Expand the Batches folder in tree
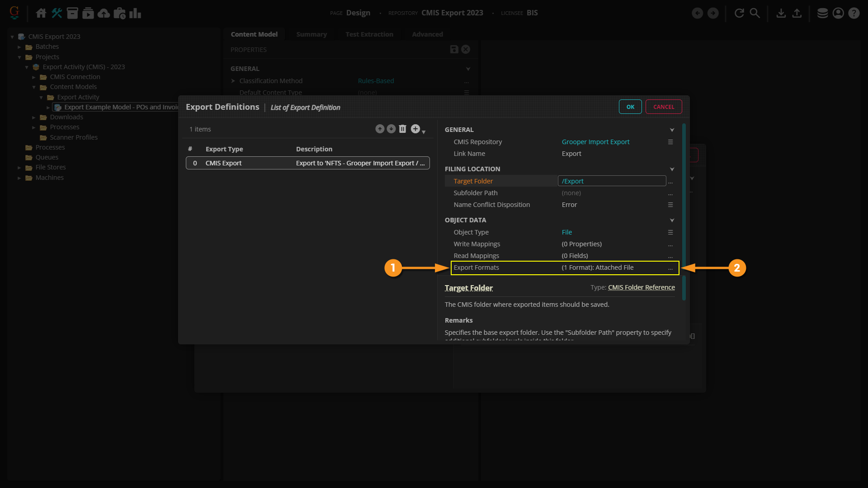Viewport: 868px width, 488px height. (19, 47)
